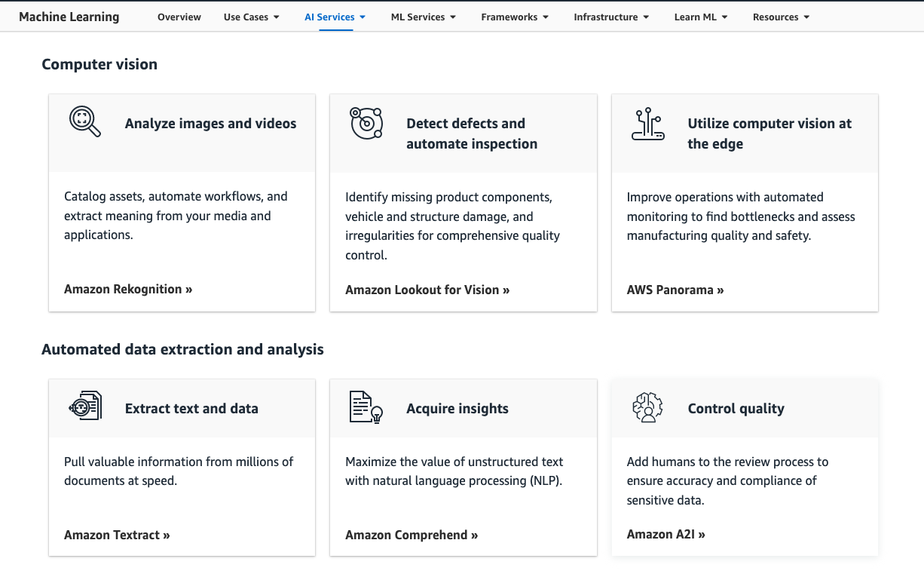
Task: Open the Amazon Textract link
Action: point(117,535)
